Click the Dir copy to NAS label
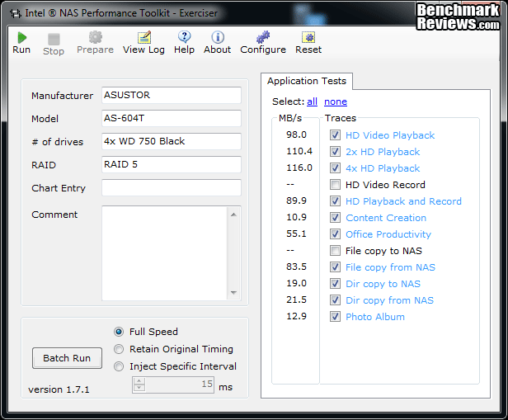The height and width of the screenshot is (420, 508). click(383, 284)
